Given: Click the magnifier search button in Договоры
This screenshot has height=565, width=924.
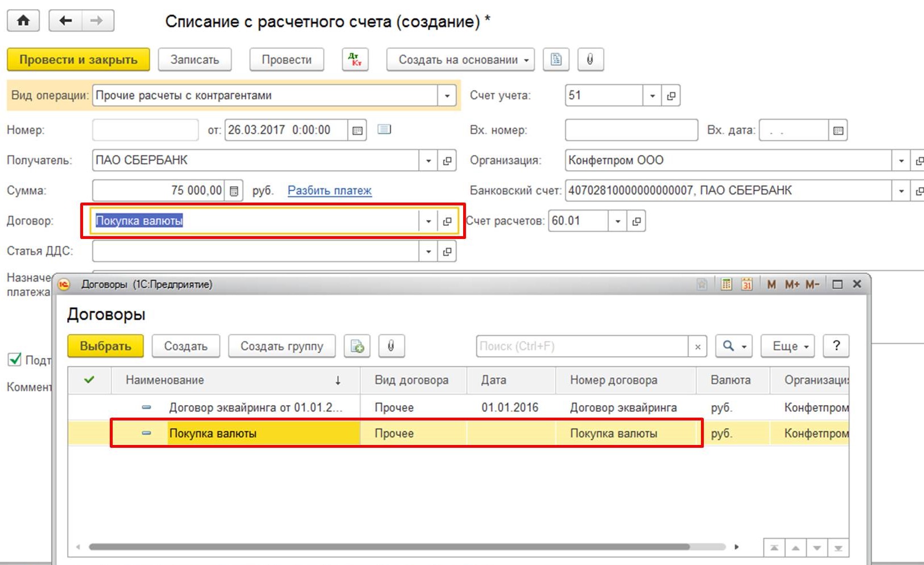Looking at the screenshot, I should pyautogui.click(x=733, y=346).
